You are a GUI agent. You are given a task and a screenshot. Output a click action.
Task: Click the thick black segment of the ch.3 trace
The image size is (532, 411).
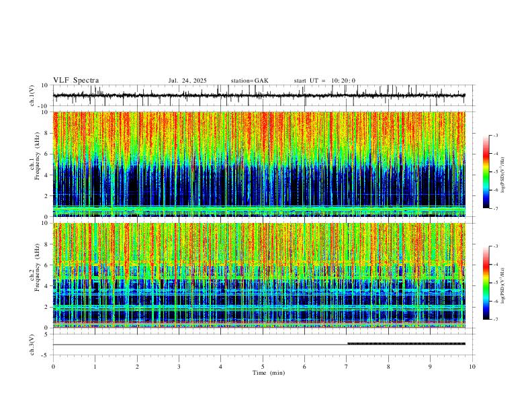tap(406, 344)
